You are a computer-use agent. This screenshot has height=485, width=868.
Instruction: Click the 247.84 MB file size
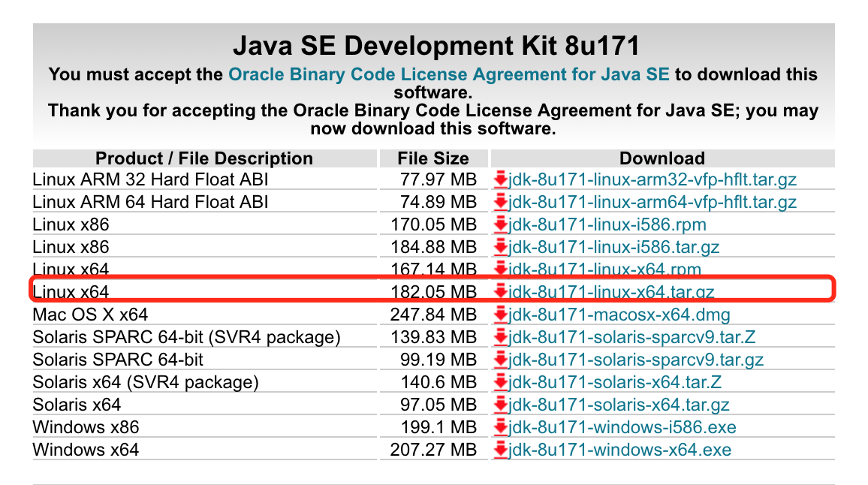433,315
